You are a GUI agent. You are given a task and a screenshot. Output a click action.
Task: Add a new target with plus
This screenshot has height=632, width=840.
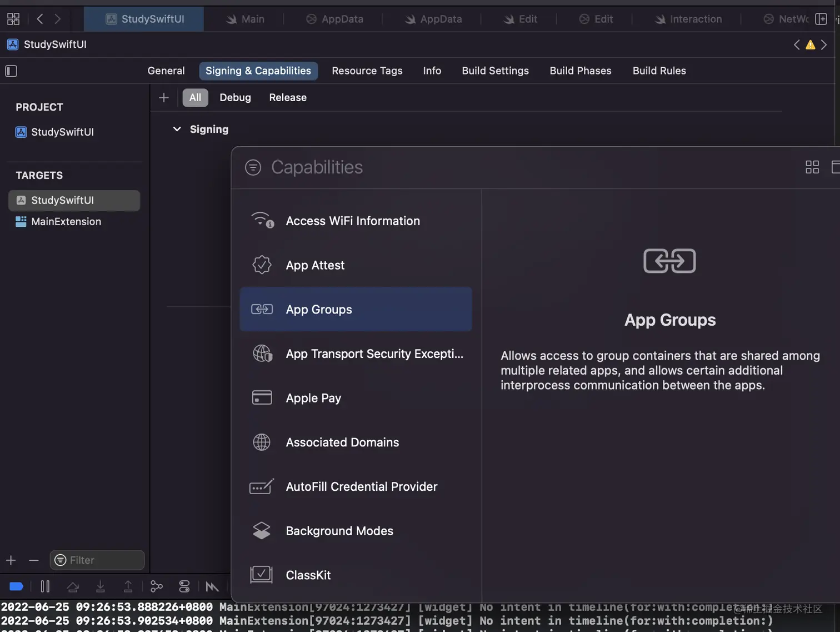click(x=11, y=560)
